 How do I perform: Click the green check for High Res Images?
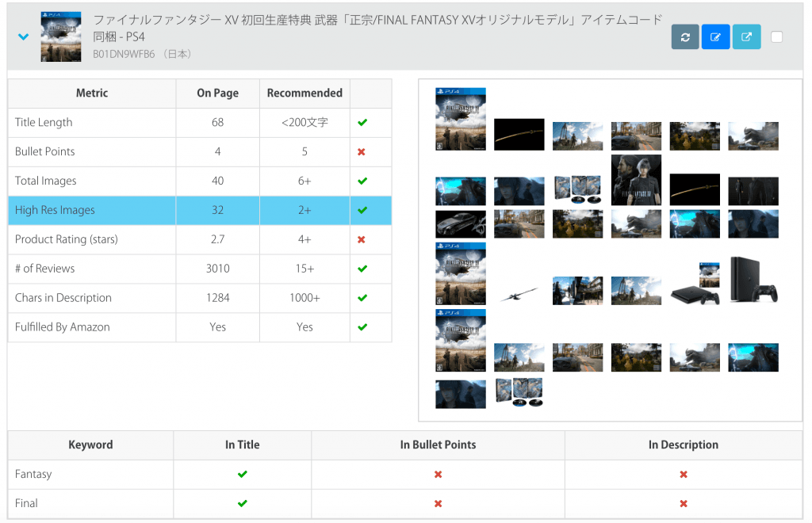coord(362,210)
